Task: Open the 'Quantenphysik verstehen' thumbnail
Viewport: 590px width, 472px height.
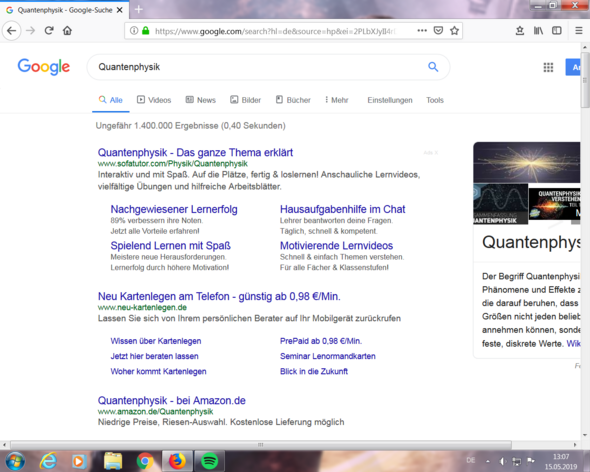Action: tap(554, 204)
